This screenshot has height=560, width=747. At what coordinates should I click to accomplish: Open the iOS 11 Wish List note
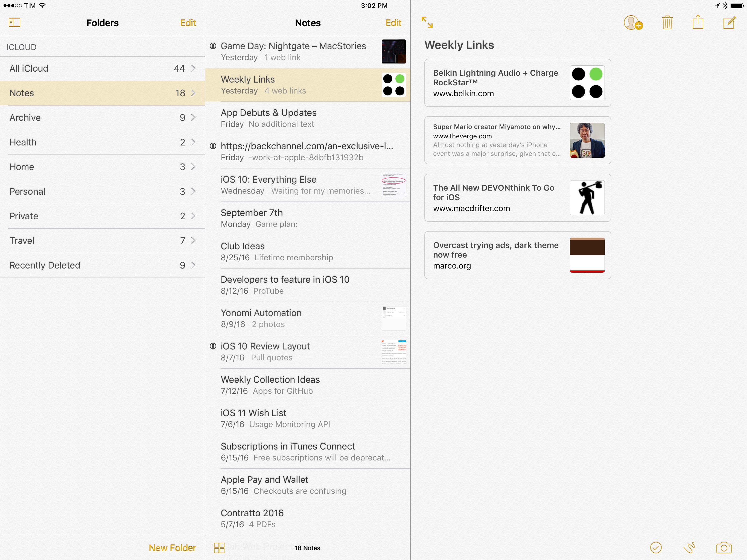(308, 418)
